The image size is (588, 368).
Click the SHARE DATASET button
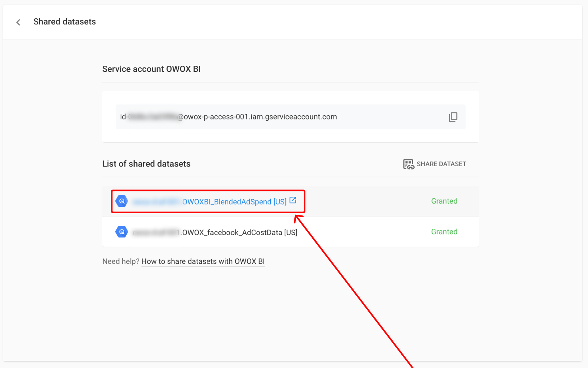click(x=435, y=164)
